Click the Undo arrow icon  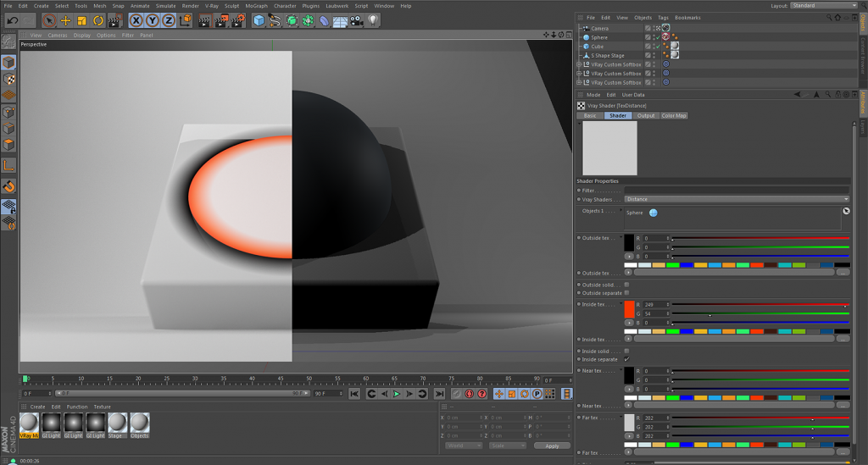pos(12,21)
